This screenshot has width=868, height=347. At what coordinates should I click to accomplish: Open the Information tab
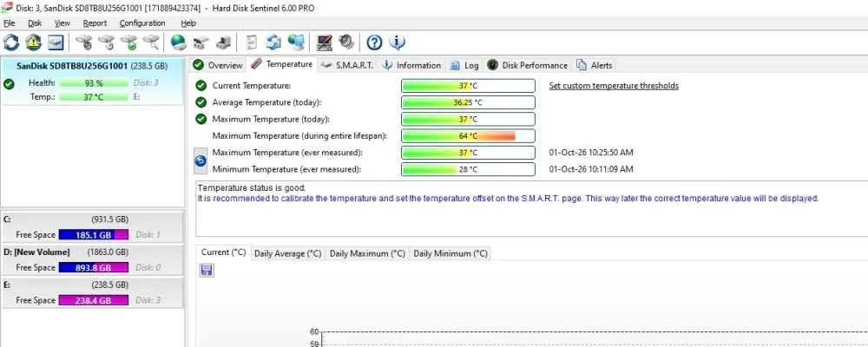[x=411, y=65]
